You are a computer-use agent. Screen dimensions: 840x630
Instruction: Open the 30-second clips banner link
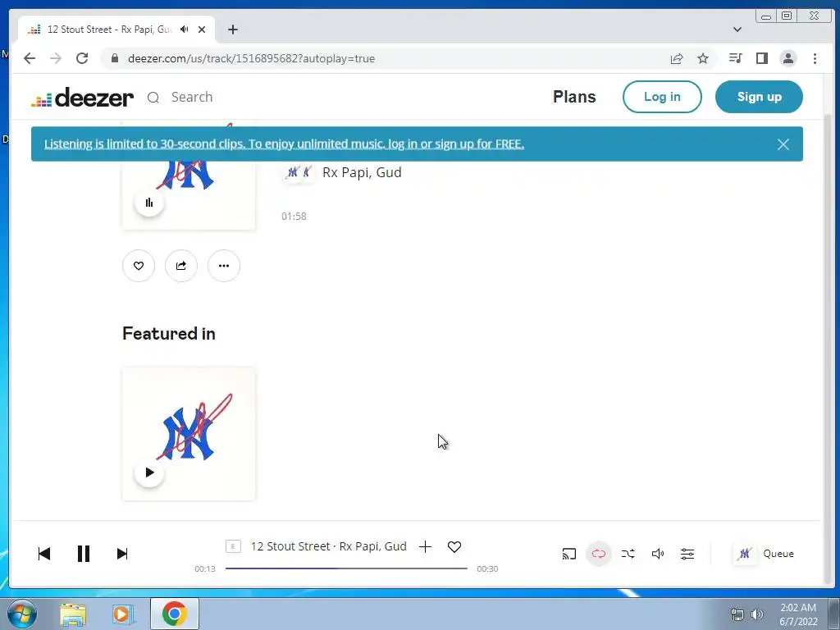point(284,144)
